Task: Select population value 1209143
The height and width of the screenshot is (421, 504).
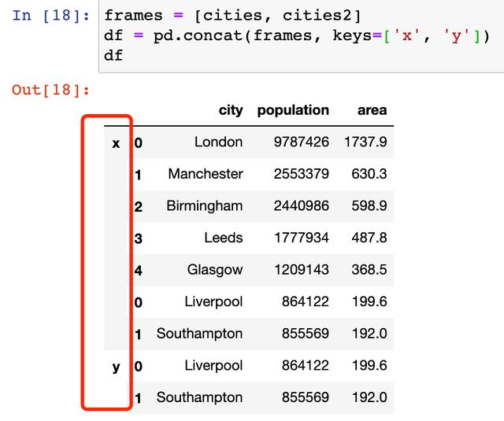Action: (x=302, y=270)
